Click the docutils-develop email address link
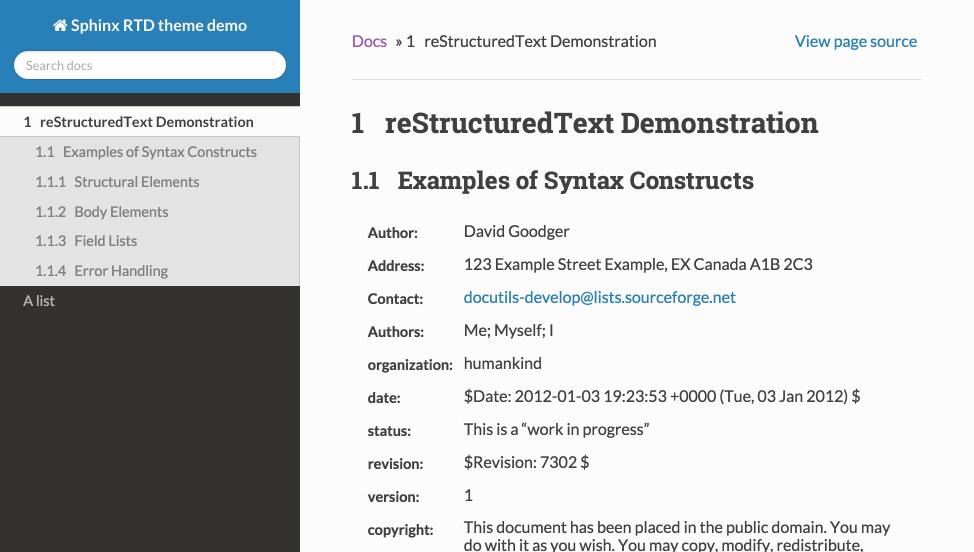Image resolution: width=974 pixels, height=552 pixels. tap(599, 297)
